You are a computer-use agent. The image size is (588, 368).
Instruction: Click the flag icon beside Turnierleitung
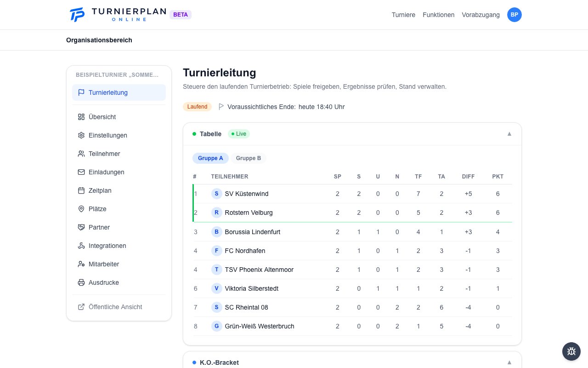point(81,92)
